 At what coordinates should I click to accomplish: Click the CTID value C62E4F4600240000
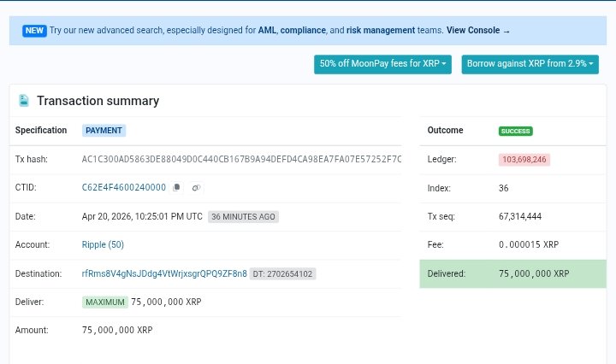click(124, 187)
